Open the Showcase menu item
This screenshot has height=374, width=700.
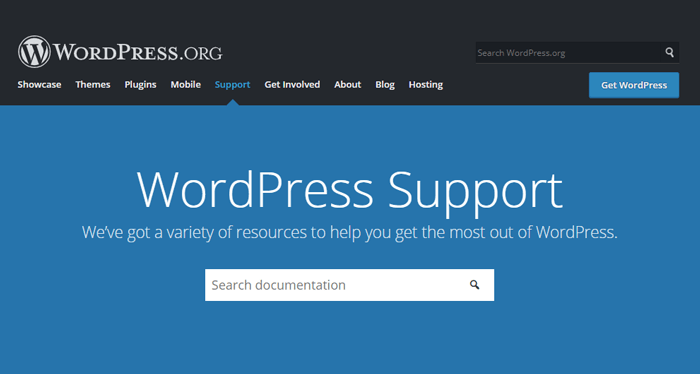point(39,85)
